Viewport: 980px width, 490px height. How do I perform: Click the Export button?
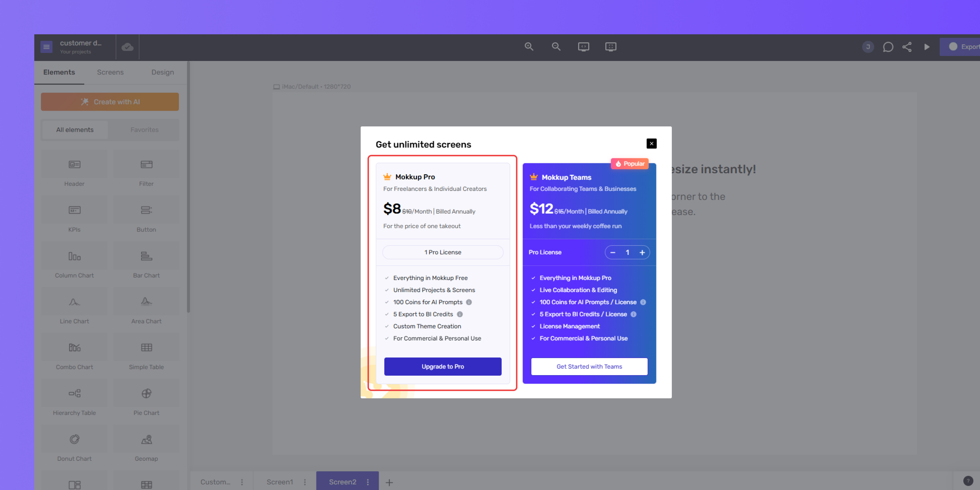click(x=960, y=47)
